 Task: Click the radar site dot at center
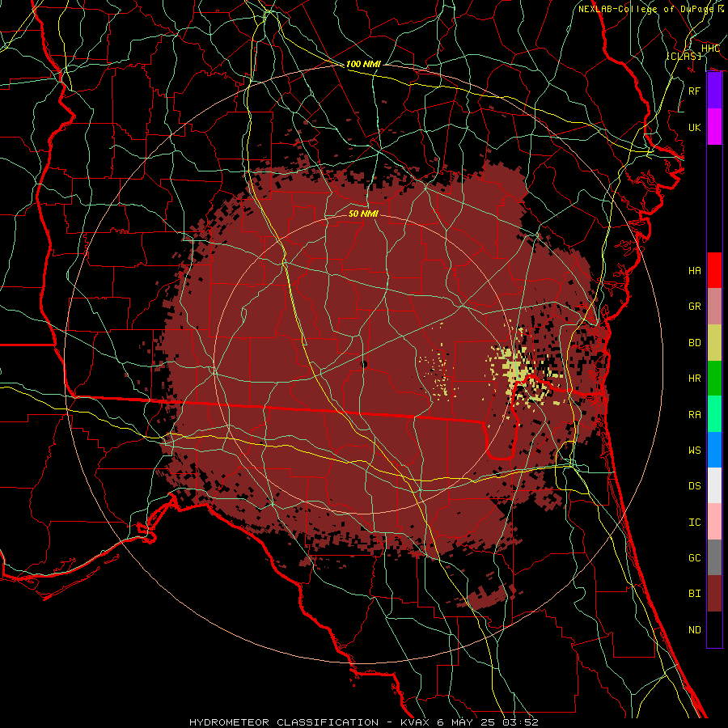(x=363, y=365)
